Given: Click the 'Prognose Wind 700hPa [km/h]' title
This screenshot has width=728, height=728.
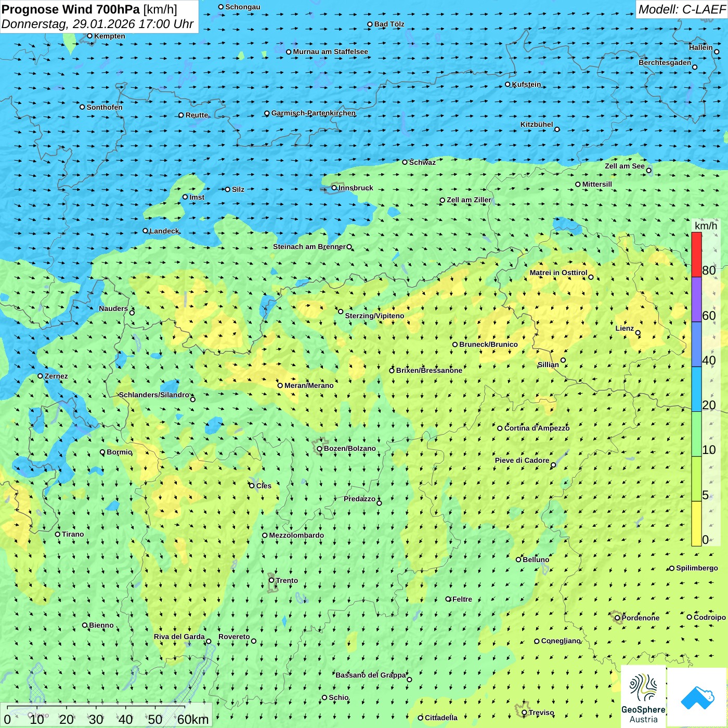Looking at the screenshot, I should click(x=89, y=9).
